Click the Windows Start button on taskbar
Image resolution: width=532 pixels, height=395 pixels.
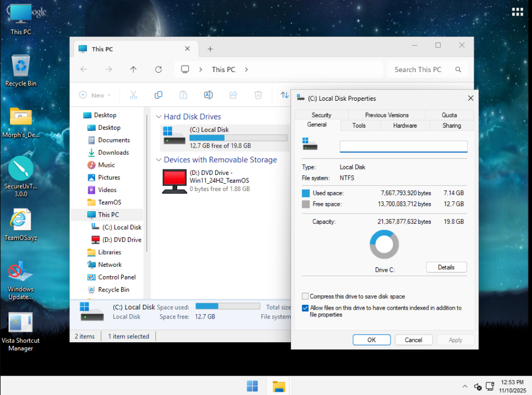pyautogui.click(x=253, y=386)
